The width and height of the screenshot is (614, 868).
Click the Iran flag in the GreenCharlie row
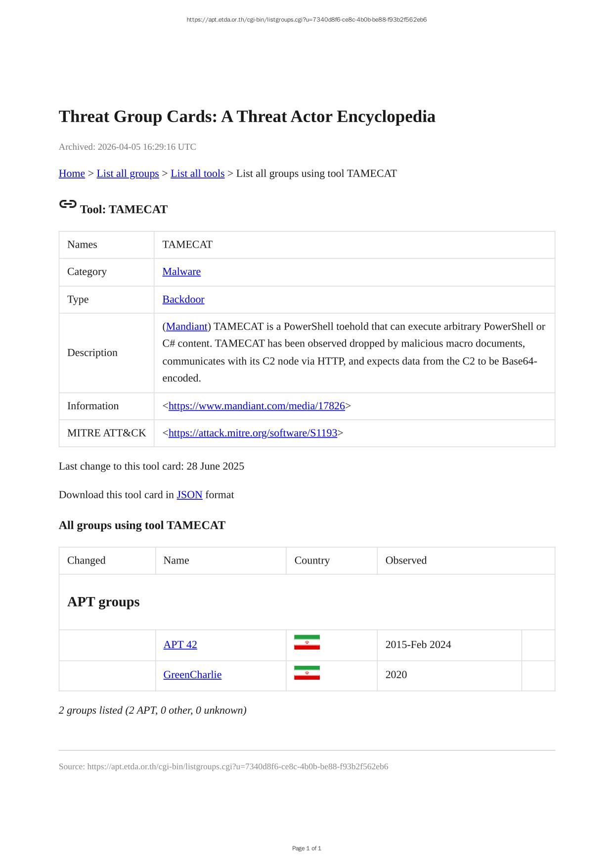(307, 673)
